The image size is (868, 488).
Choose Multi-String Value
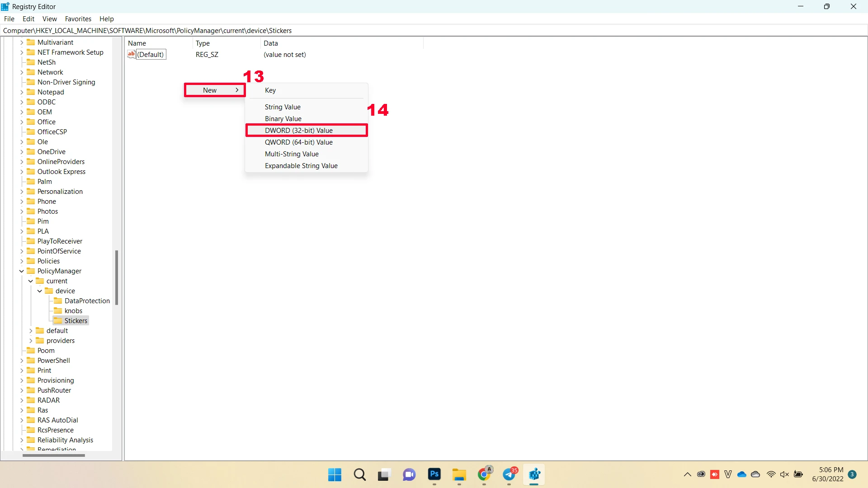click(307, 154)
